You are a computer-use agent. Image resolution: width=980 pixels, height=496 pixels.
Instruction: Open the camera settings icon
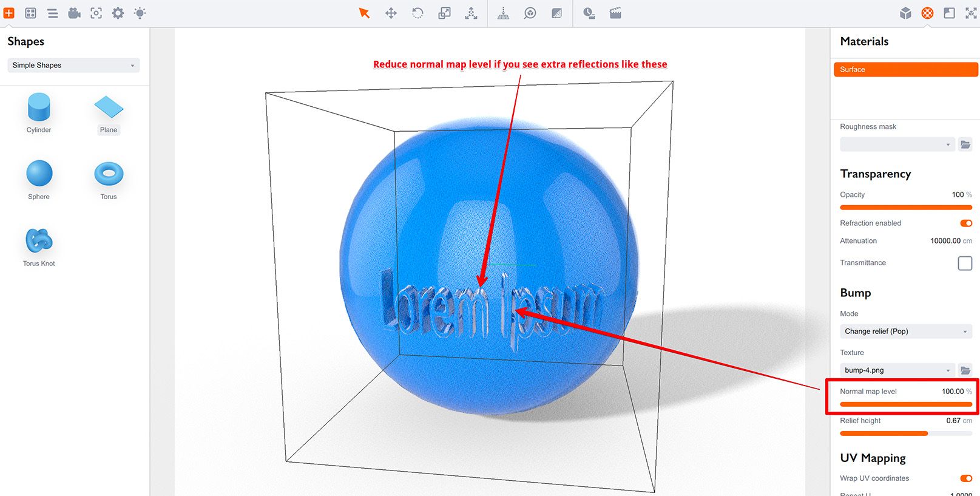(x=74, y=13)
